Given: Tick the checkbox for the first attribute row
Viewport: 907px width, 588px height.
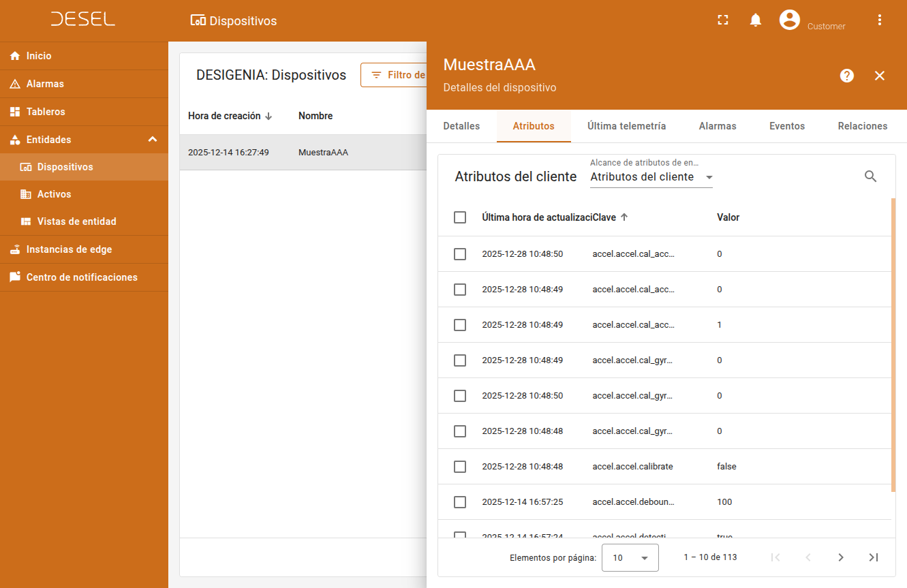Looking at the screenshot, I should pyautogui.click(x=460, y=254).
